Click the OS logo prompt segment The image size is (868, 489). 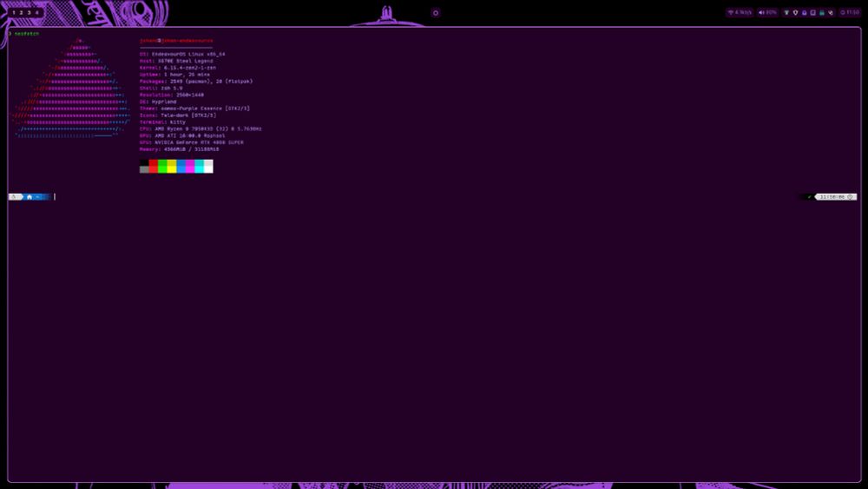[14, 196]
